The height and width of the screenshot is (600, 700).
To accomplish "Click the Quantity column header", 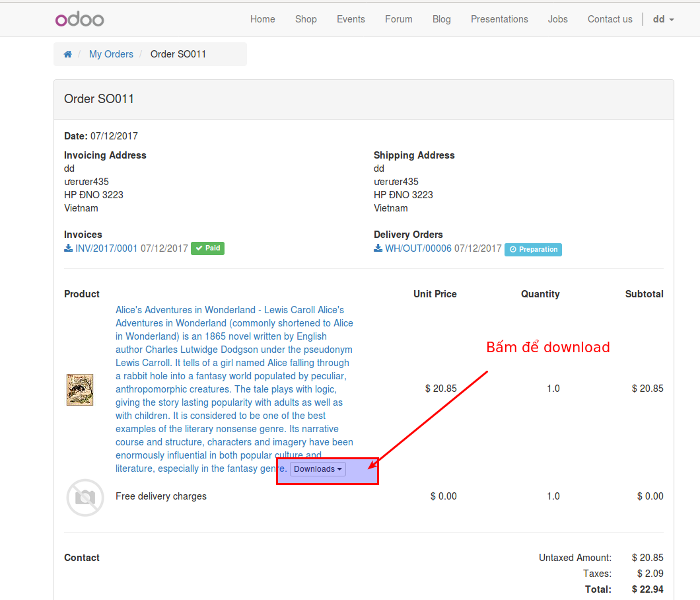I will pyautogui.click(x=540, y=294).
